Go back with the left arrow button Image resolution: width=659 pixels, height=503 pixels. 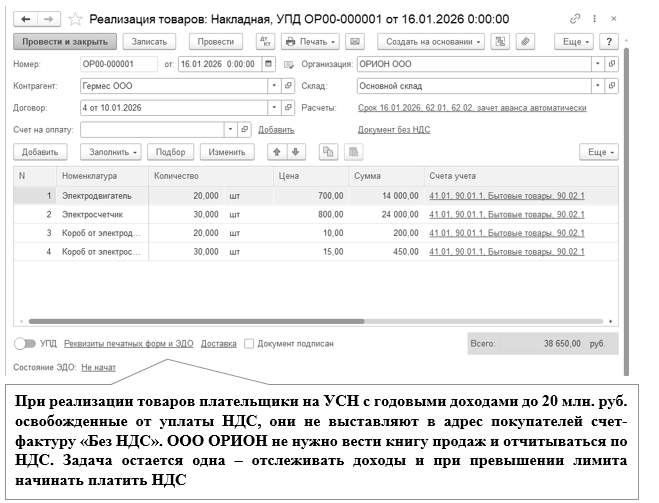click(26, 19)
